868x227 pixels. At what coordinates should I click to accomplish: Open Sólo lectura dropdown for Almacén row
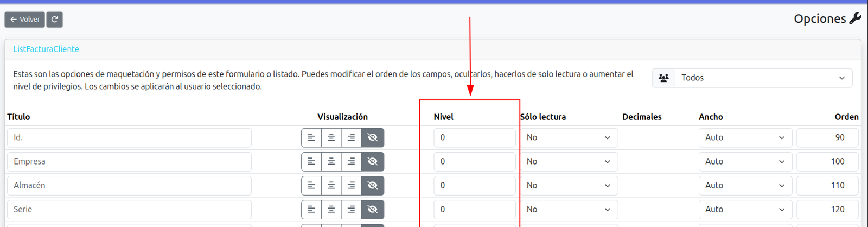[x=569, y=185]
